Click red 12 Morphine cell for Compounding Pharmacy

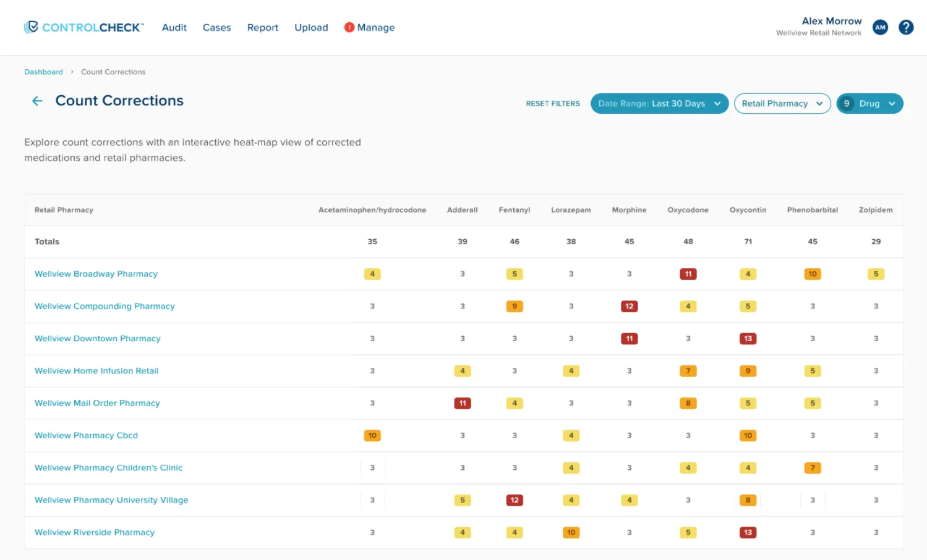[x=630, y=306]
